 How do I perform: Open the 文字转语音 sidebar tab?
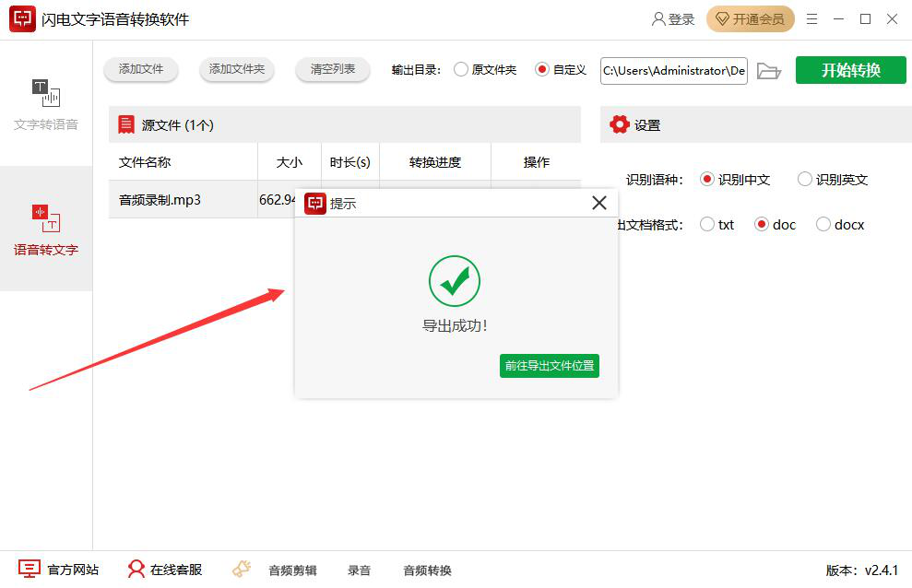click(46, 104)
